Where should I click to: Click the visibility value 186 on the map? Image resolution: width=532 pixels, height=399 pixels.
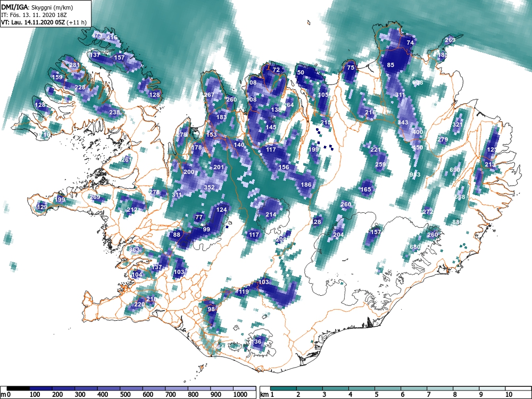point(306,185)
